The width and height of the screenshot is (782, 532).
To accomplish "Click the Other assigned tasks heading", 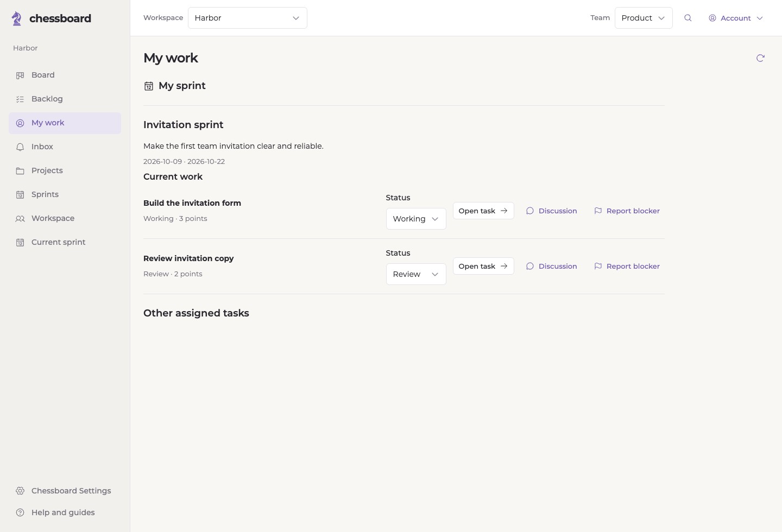I will (x=196, y=313).
